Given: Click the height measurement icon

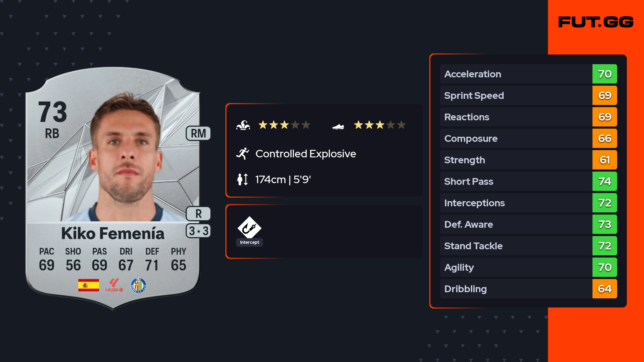Looking at the screenshot, I should point(243,179).
